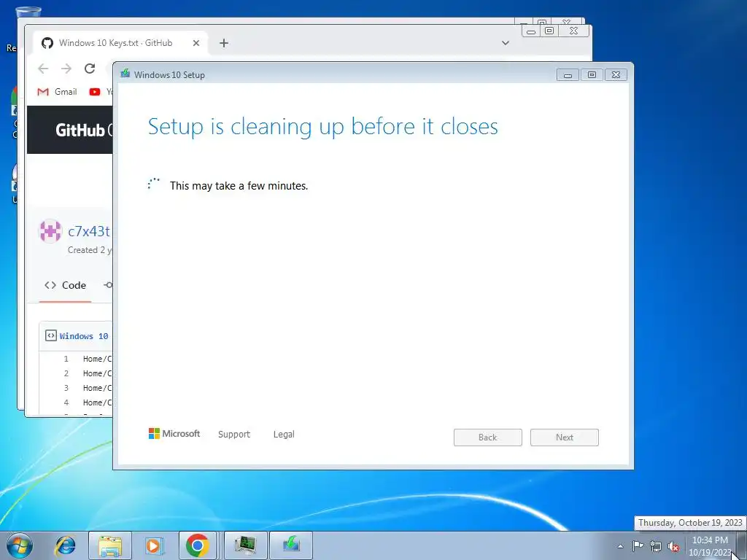Click the gist file code icon
747x560 pixels.
(51, 335)
